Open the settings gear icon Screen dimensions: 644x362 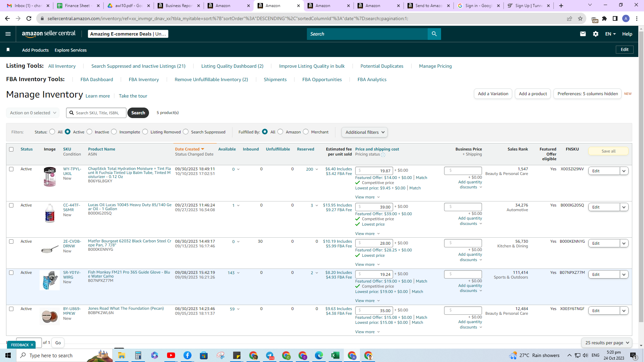(595, 34)
